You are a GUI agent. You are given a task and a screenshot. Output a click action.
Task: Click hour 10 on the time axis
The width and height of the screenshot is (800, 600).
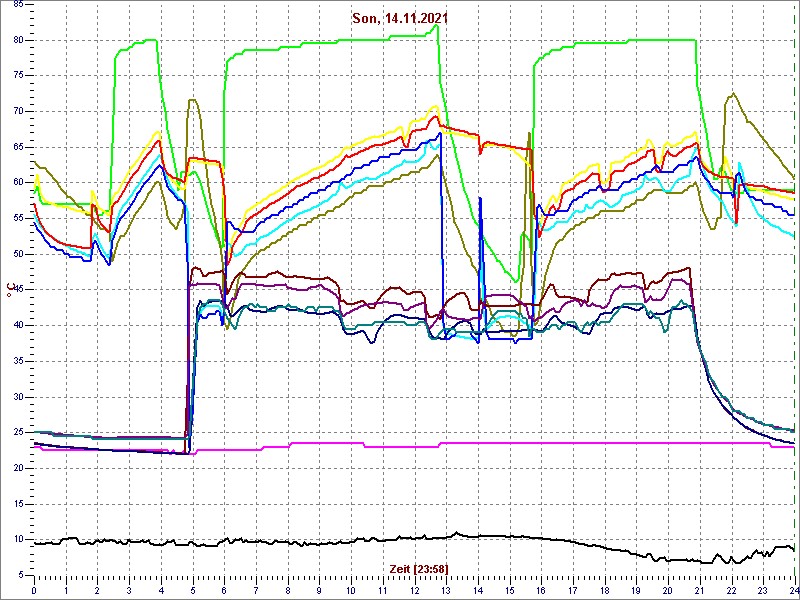pos(351,588)
